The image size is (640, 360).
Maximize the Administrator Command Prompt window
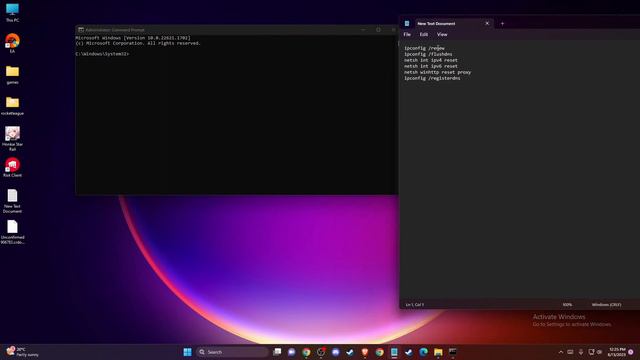(378, 30)
